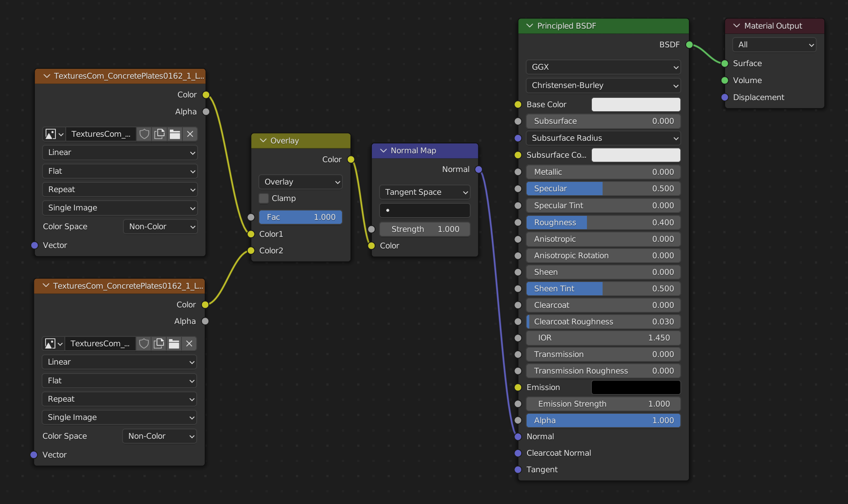Click the Normal Map UV map field

tap(425, 210)
